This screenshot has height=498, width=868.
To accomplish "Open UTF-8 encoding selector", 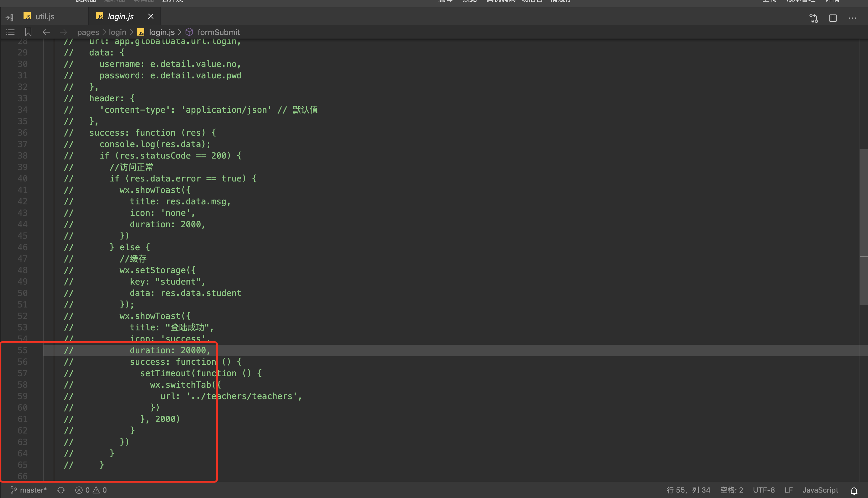I will click(x=764, y=490).
